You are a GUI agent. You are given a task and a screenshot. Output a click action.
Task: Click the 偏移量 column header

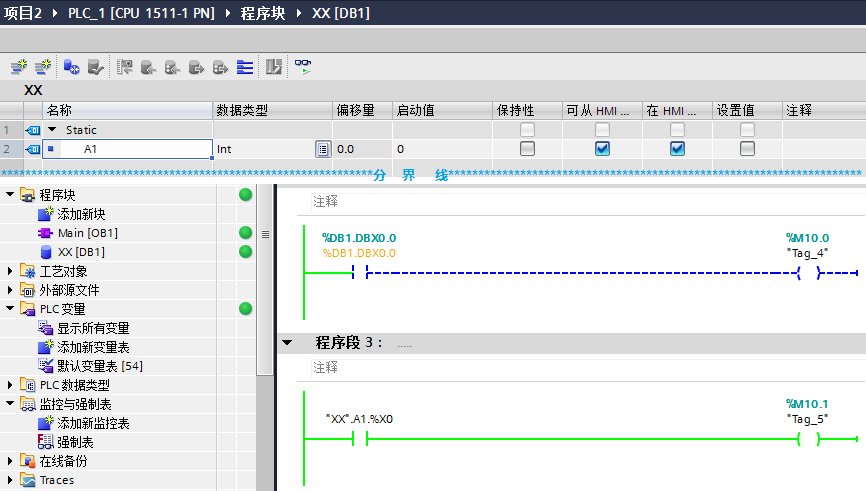363,110
